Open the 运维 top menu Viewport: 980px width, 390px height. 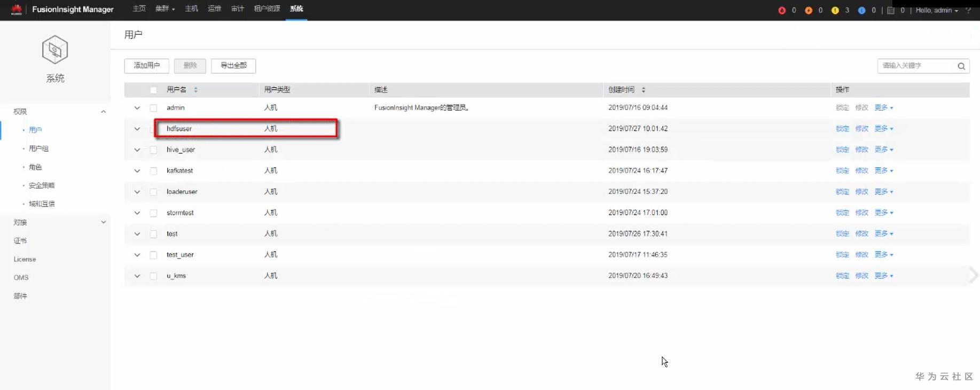pos(215,9)
